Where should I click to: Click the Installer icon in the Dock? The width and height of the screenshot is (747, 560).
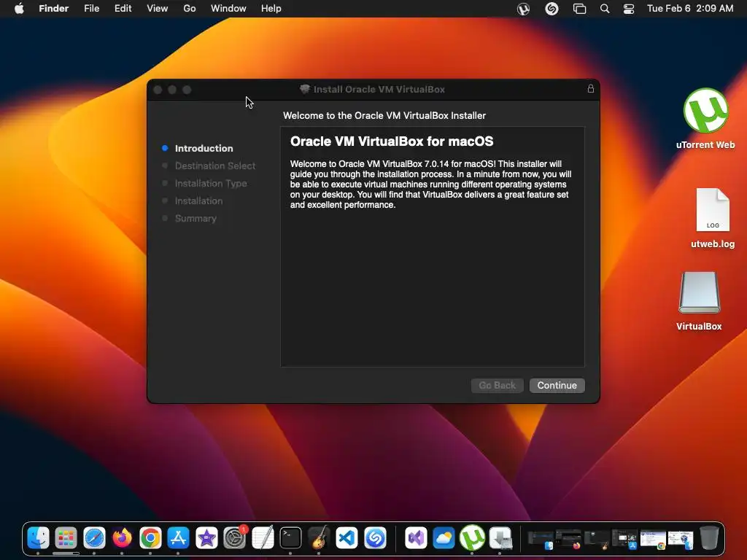tap(500, 538)
